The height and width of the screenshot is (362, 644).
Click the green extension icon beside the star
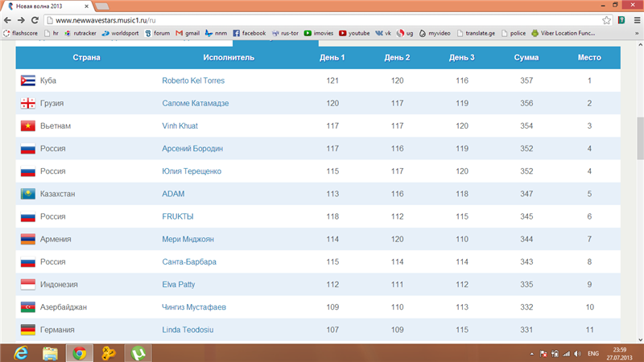[x=621, y=20]
